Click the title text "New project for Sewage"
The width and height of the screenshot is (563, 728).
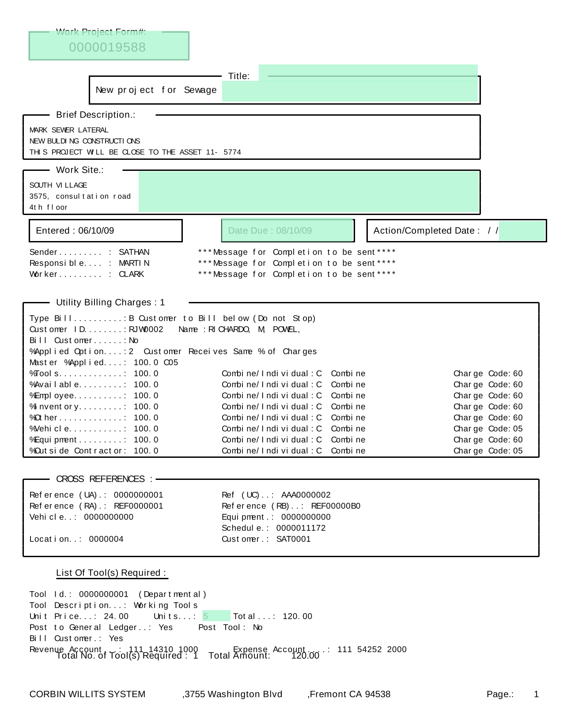[x=156, y=90]
